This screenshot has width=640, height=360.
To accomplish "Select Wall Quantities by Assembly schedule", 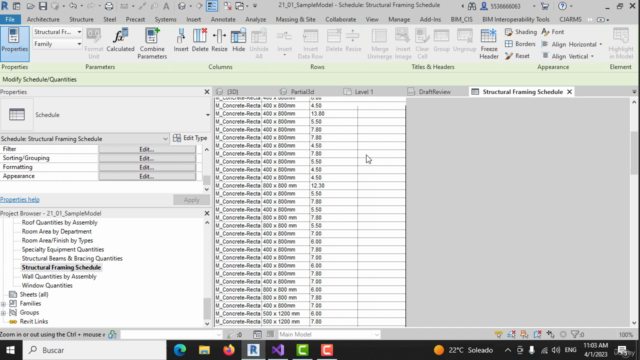I will (59, 276).
